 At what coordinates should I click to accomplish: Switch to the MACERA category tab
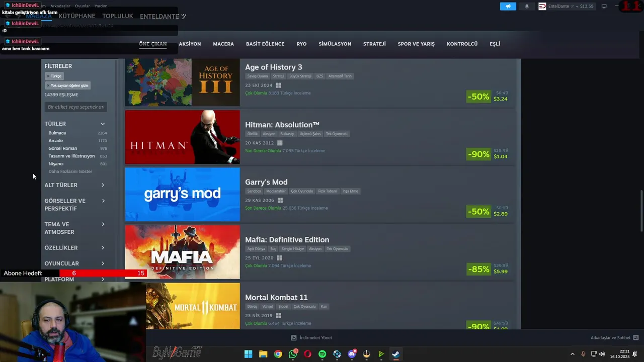223,44
